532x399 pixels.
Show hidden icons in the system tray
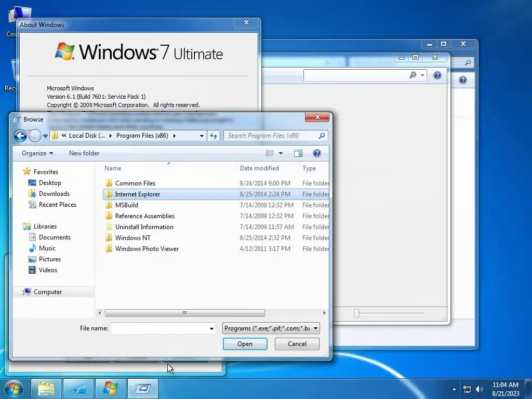tap(454, 389)
